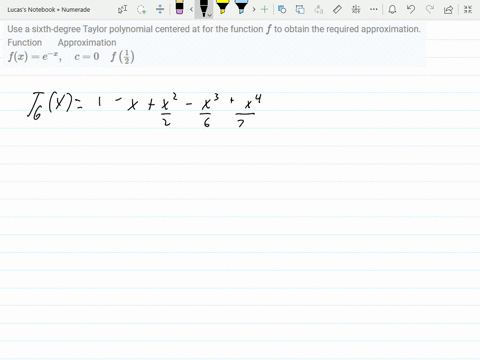
Task: Undo the last stroke
Action: coord(411,9)
